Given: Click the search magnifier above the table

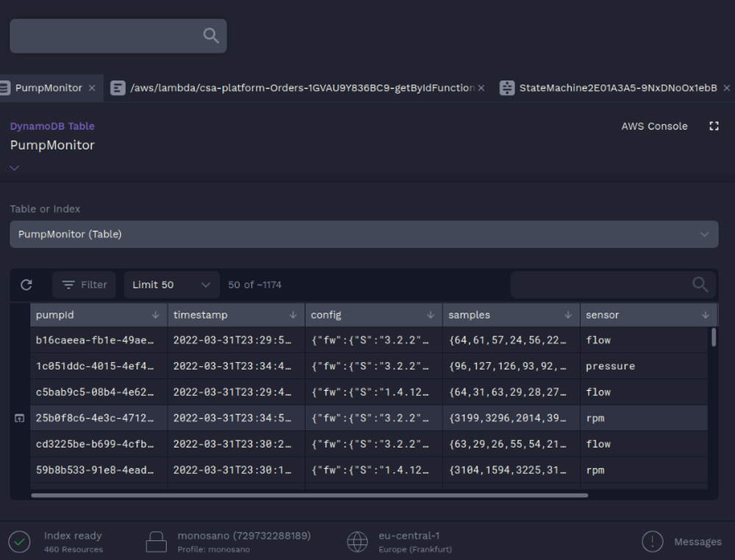Looking at the screenshot, I should [699, 284].
